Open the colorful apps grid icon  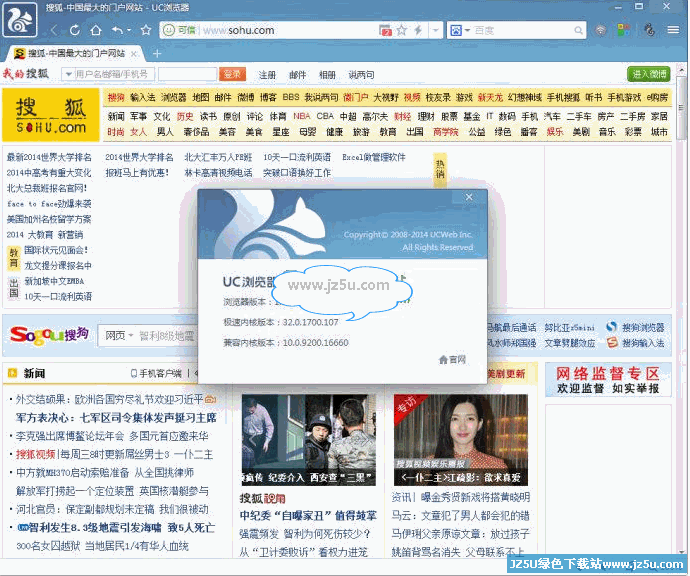click(x=624, y=30)
